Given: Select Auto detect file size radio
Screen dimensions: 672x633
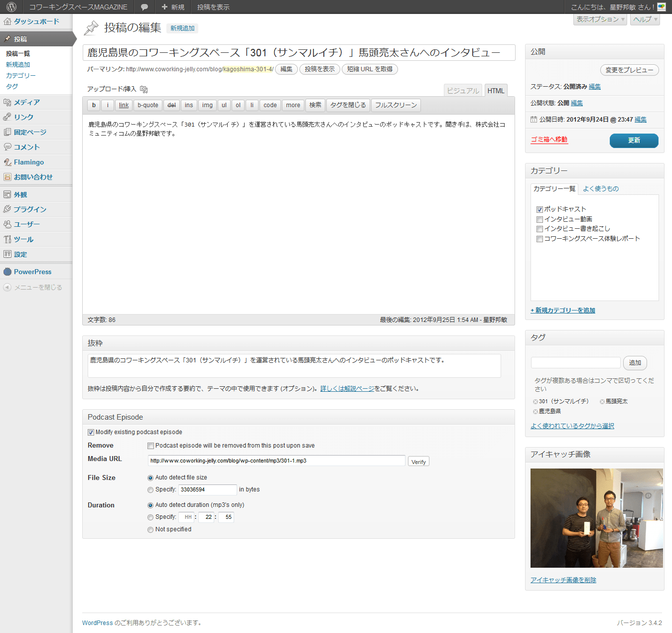Looking at the screenshot, I should [x=150, y=477].
